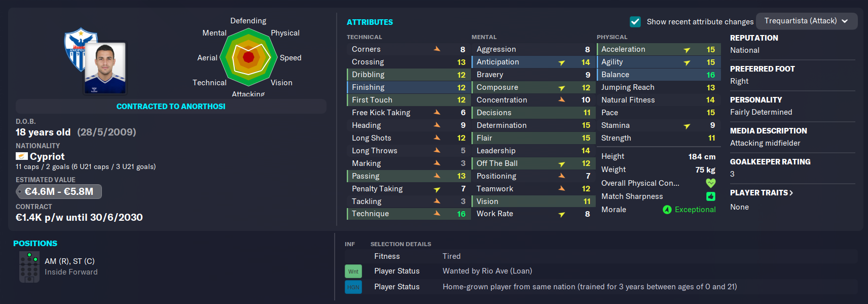Viewport: 868px width, 304px height.
Task: Click the Overall Physical Condition heart icon
Action: 710,183
